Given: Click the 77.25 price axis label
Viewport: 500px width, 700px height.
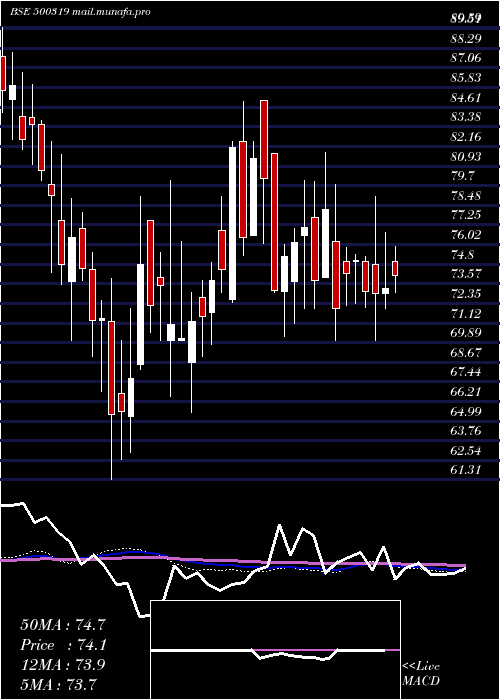Looking at the screenshot, I should pos(466,215).
